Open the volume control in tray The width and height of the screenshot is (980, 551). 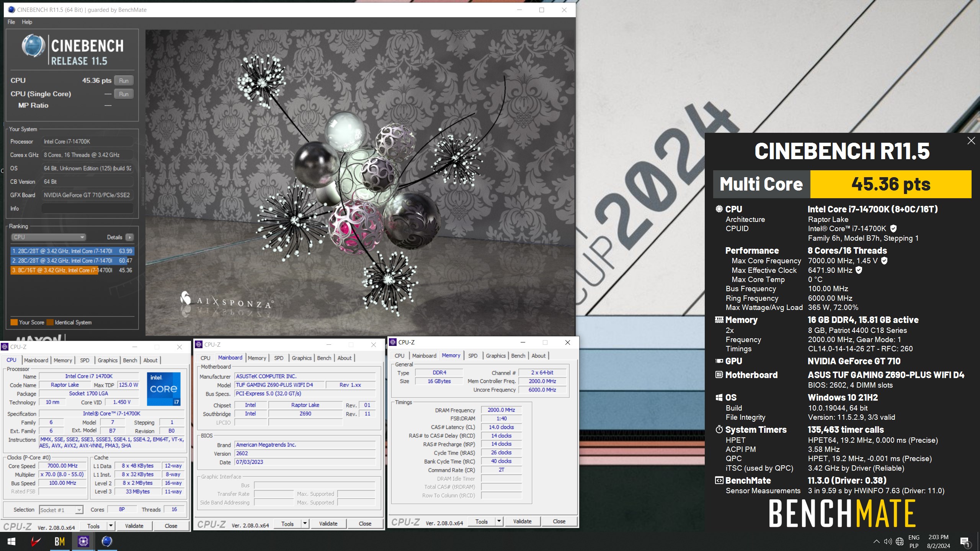[x=888, y=541]
